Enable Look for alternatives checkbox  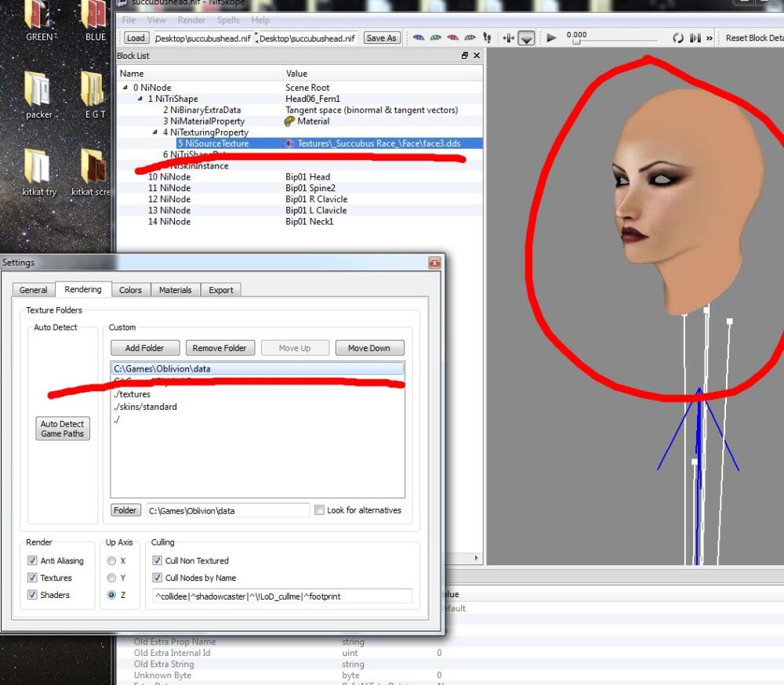tap(319, 510)
